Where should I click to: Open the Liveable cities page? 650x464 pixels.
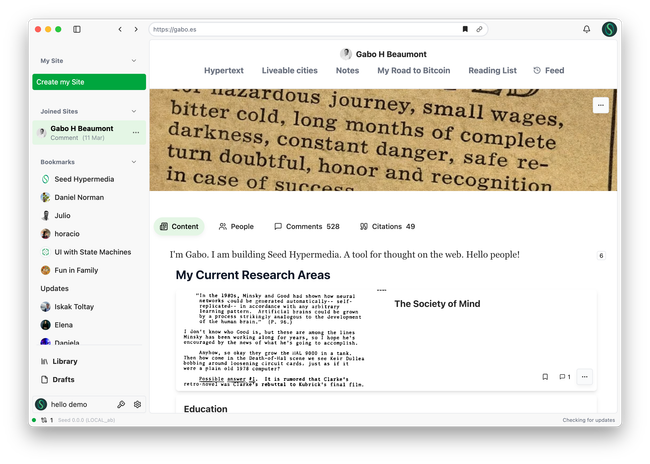click(289, 71)
